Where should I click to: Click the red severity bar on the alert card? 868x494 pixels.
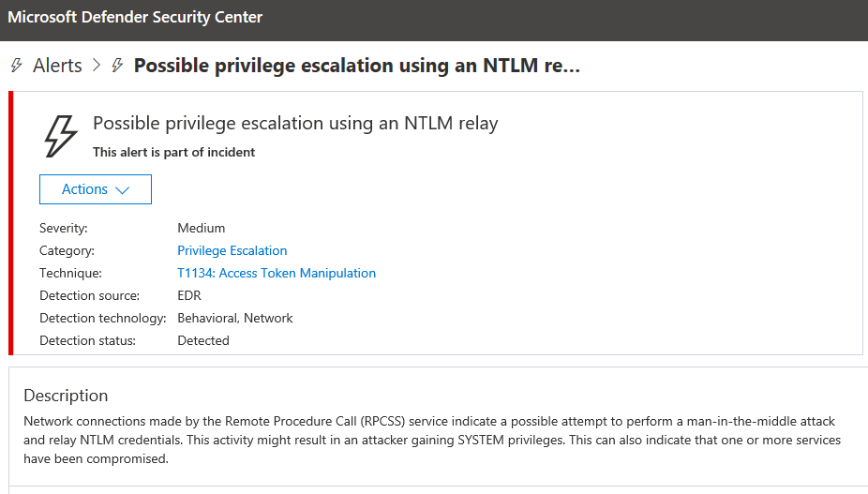point(11,223)
